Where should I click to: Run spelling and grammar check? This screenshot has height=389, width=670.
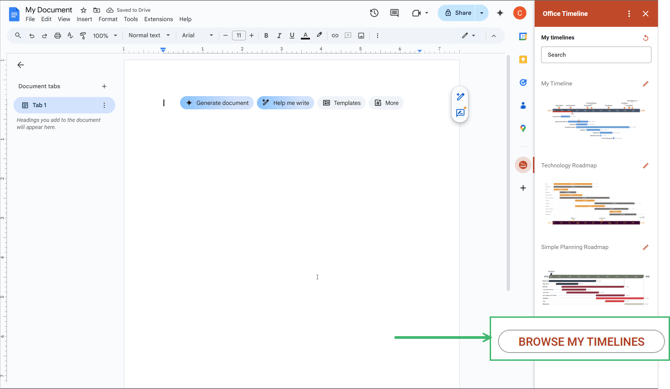coord(70,35)
